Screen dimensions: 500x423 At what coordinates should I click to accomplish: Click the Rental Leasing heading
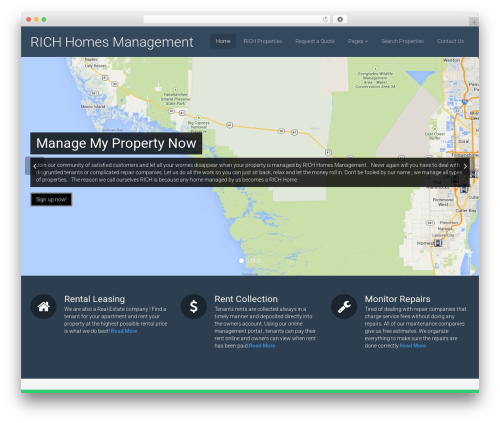[95, 299]
